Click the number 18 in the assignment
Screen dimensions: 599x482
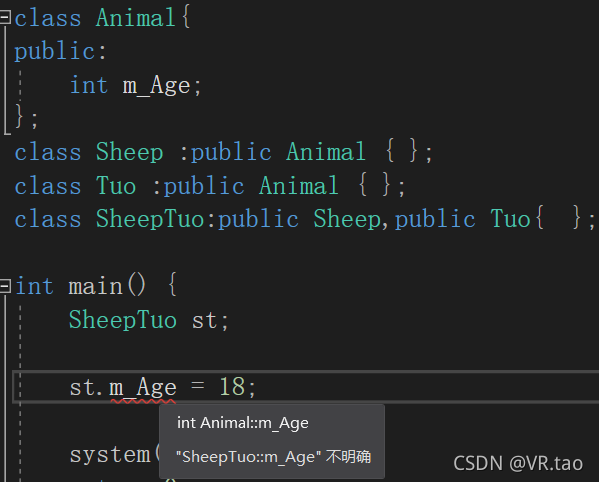point(232,387)
